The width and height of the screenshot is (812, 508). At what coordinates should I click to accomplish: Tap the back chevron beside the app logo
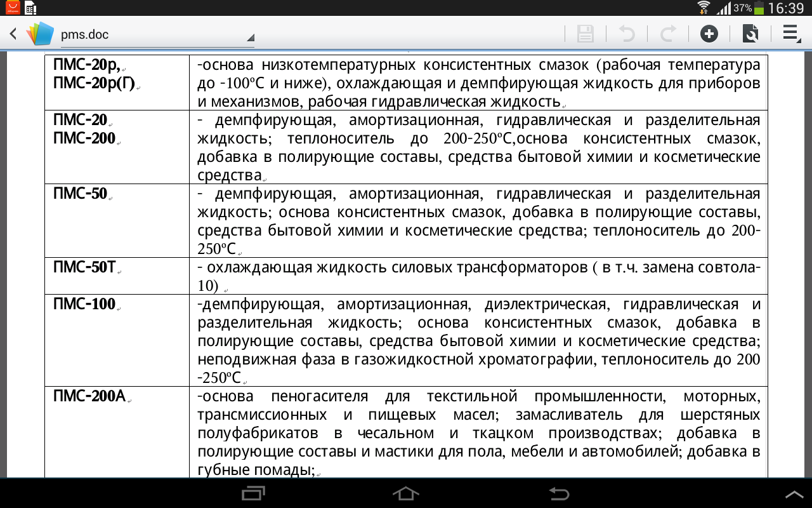click(x=13, y=34)
